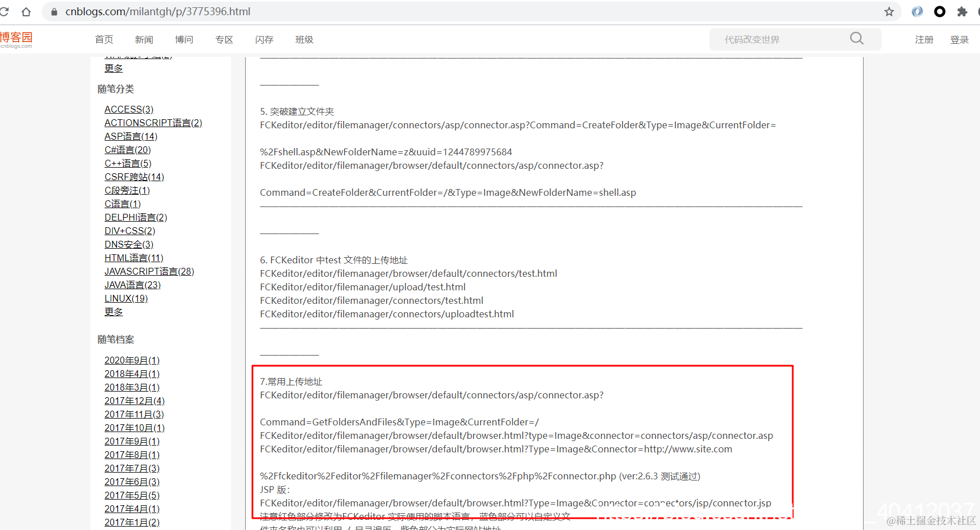Image resolution: width=980 pixels, height=530 pixels.
Task: Open the DIV+CSS(2) category
Action: tap(130, 231)
